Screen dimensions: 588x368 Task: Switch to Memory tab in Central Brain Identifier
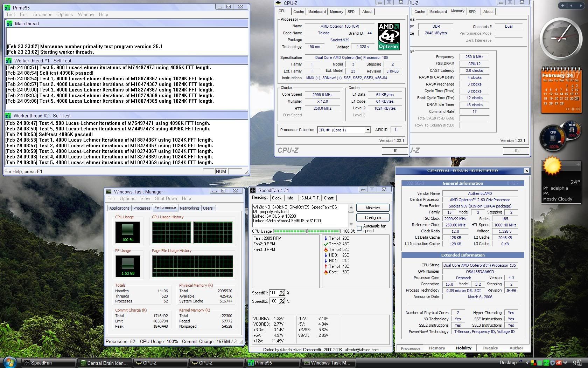[437, 348]
